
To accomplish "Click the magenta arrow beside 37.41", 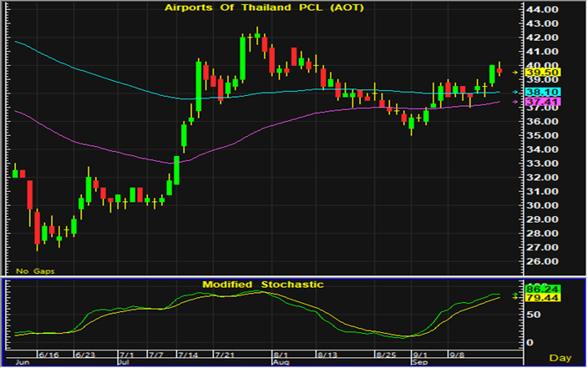I will 514,102.
